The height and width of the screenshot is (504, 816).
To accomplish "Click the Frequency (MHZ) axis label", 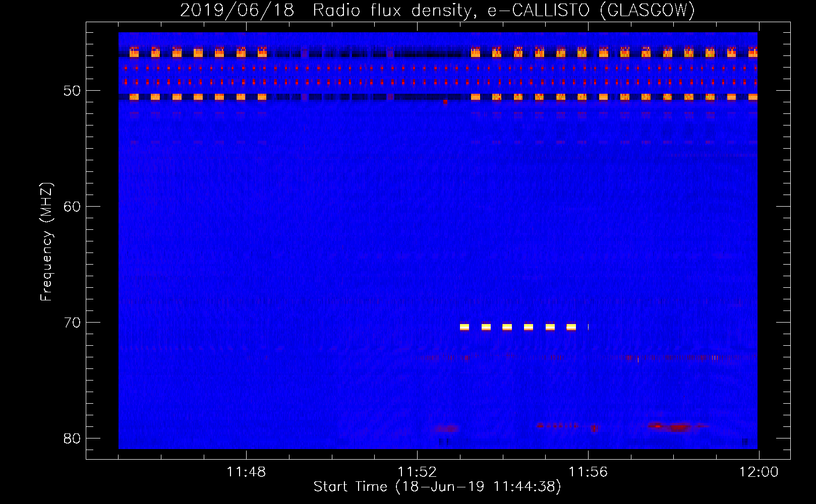I will [46, 242].
